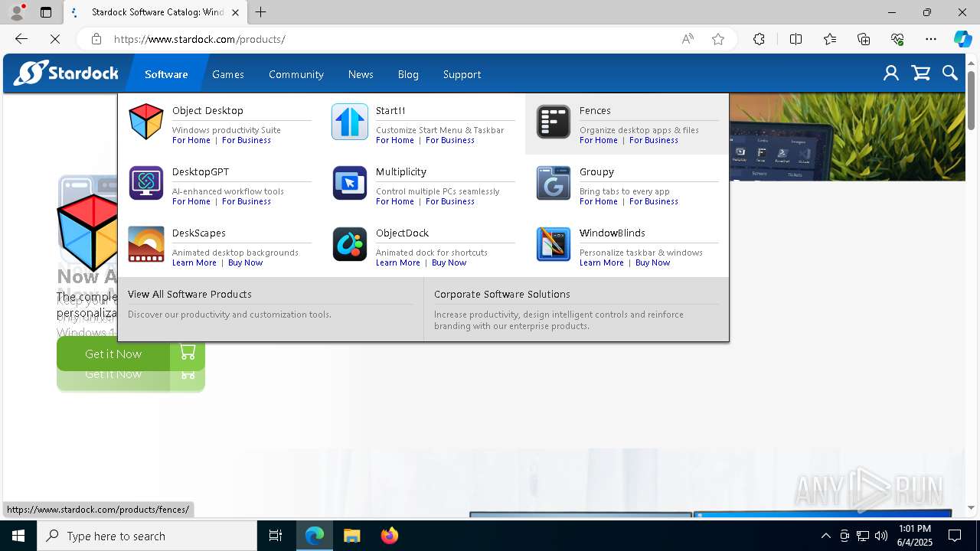Click WindowBlinds Learn More link
The width and height of the screenshot is (980, 551).
pos(602,262)
